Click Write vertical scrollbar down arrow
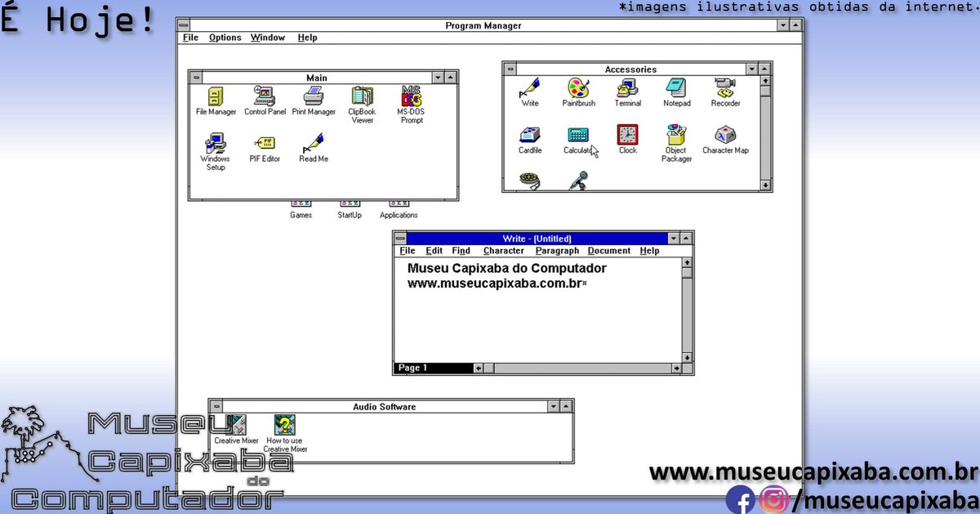This screenshot has width=980, height=514. coord(687,357)
